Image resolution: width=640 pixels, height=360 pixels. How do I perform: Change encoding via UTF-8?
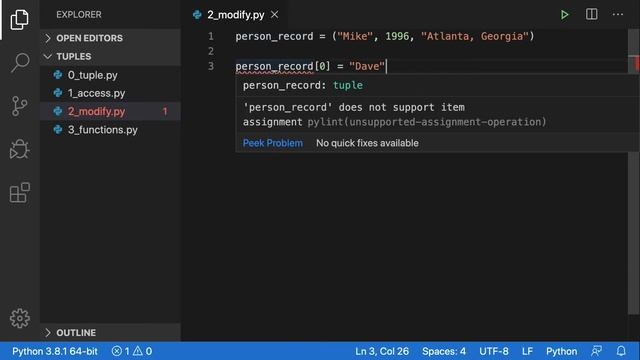tap(493, 351)
